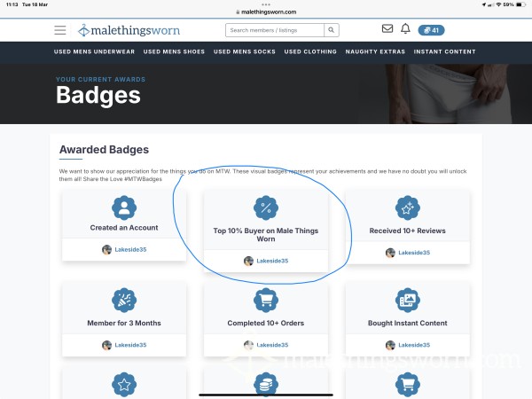Image resolution: width=532 pixels, height=399 pixels.
Task: Open Lakeside35 link under Bought Instant Content
Action: (x=414, y=345)
